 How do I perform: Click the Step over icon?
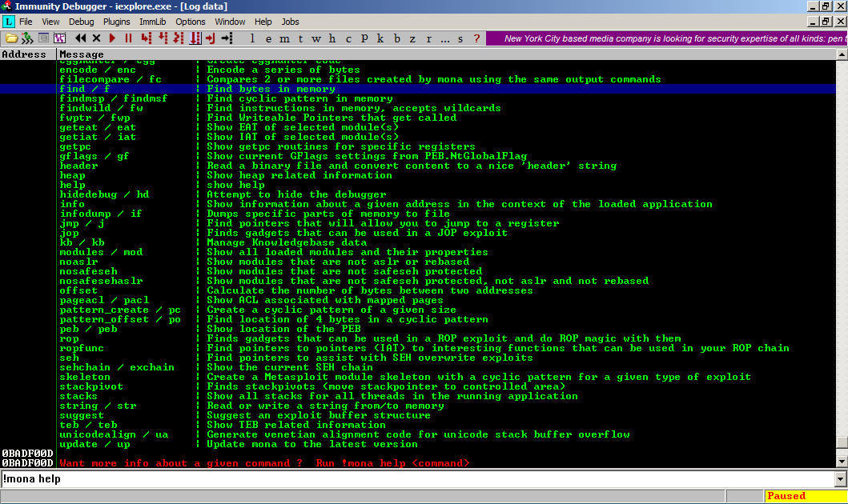click(163, 38)
